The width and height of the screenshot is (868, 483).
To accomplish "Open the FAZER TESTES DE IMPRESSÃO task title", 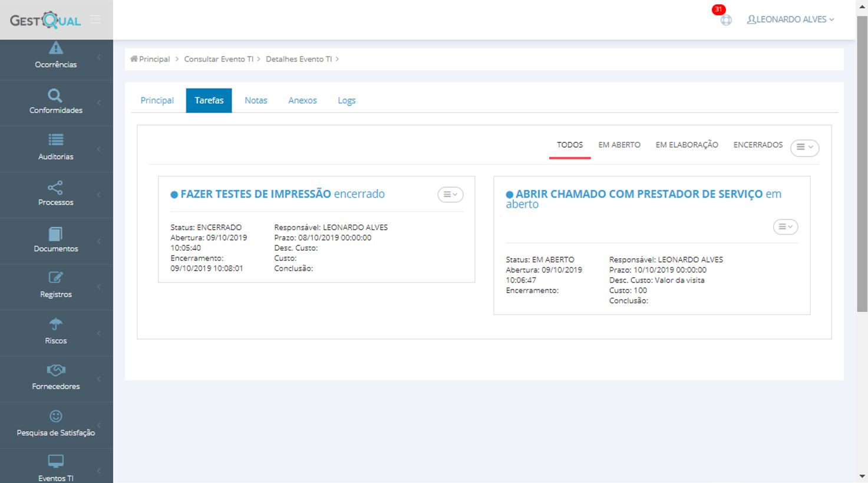I will click(256, 194).
